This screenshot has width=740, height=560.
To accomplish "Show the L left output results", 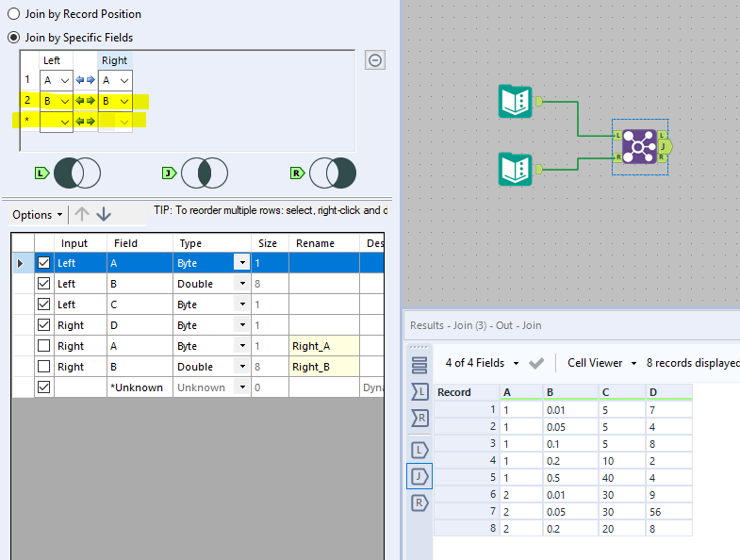I will 419,450.
